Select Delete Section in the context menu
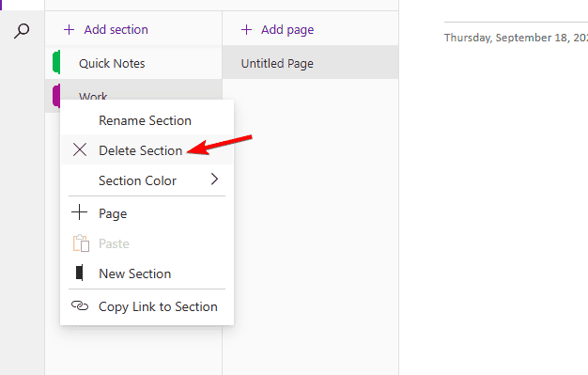 pyautogui.click(x=147, y=149)
